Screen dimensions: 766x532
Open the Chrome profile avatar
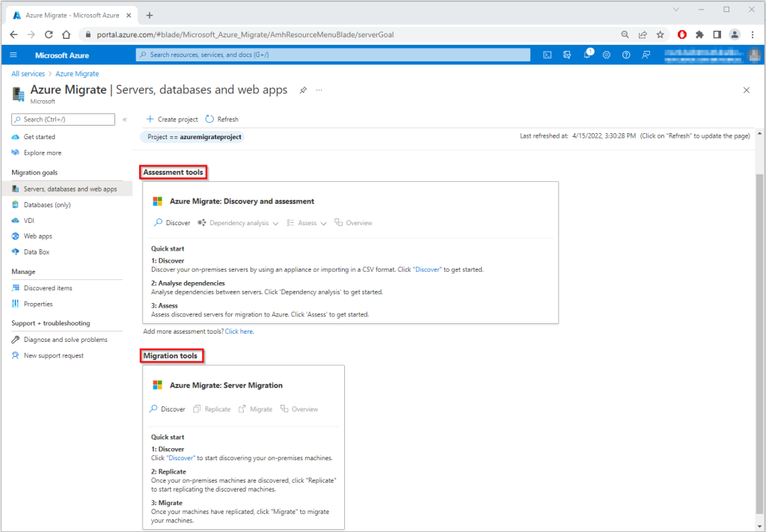(735, 34)
